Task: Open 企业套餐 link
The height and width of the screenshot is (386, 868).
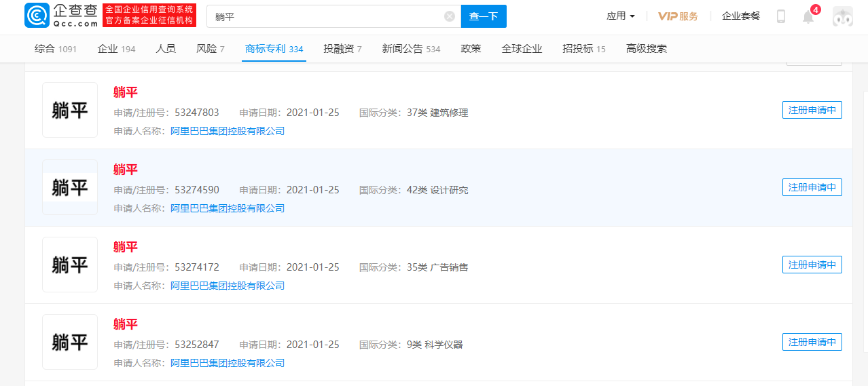Action: (741, 16)
